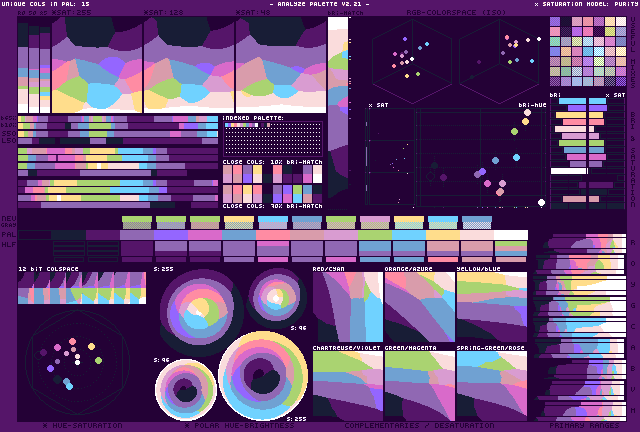640x432 pixels.
Task: Pick the pale pink swatch in the PAL row
Action: [477, 235]
